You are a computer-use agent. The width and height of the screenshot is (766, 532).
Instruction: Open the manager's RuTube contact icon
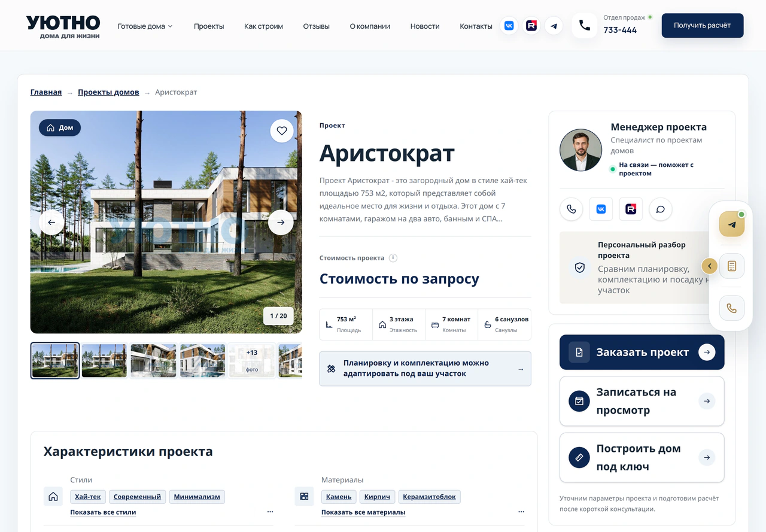click(631, 209)
